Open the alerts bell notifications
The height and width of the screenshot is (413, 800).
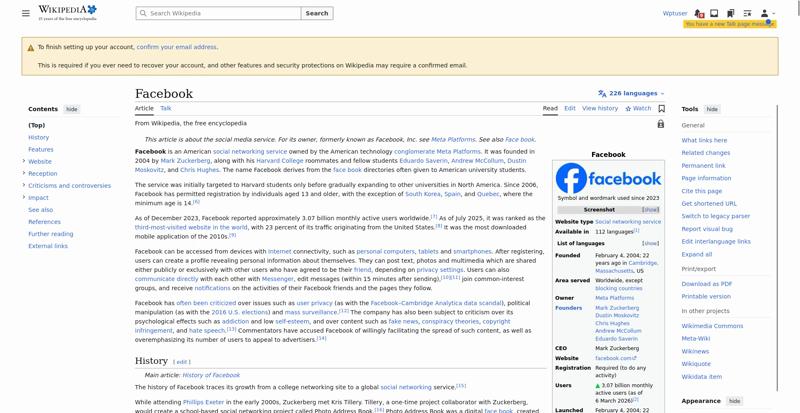point(699,13)
